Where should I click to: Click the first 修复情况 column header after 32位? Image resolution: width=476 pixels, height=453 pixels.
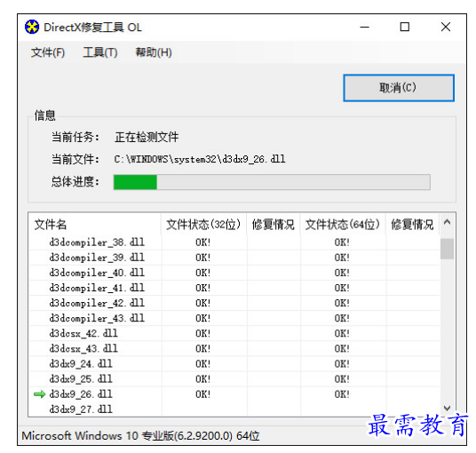pos(274,225)
